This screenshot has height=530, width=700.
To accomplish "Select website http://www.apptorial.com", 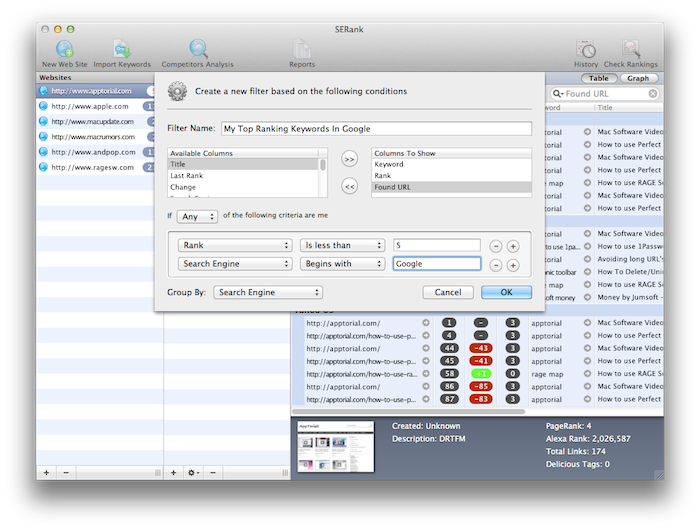I will click(95, 91).
